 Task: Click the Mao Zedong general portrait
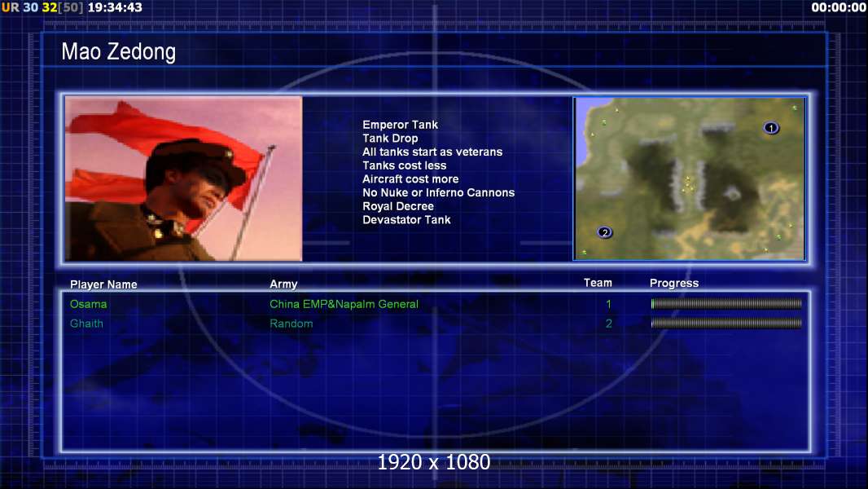(184, 178)
